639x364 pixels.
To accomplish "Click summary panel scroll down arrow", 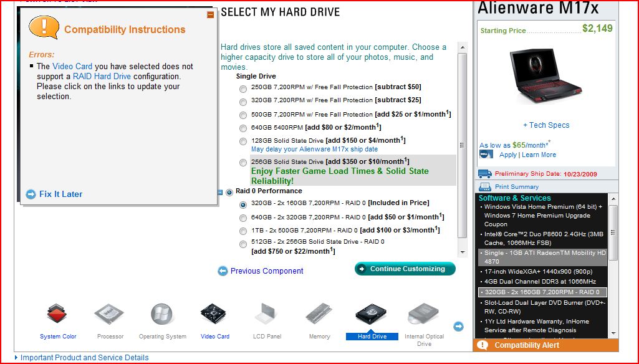I will (x=613, y=334).
